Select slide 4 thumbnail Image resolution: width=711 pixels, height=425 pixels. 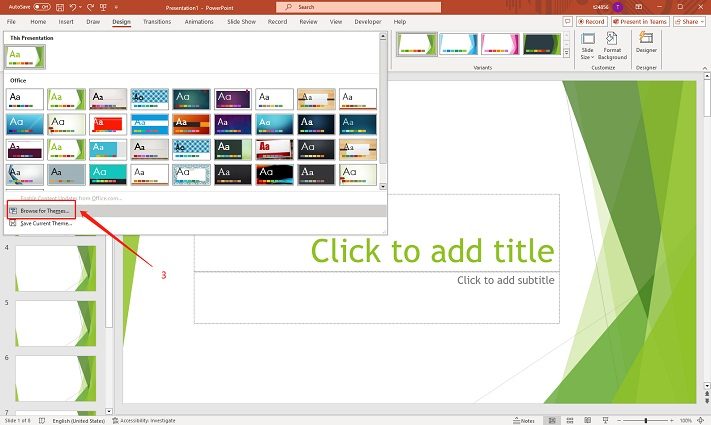click(56, 269)
